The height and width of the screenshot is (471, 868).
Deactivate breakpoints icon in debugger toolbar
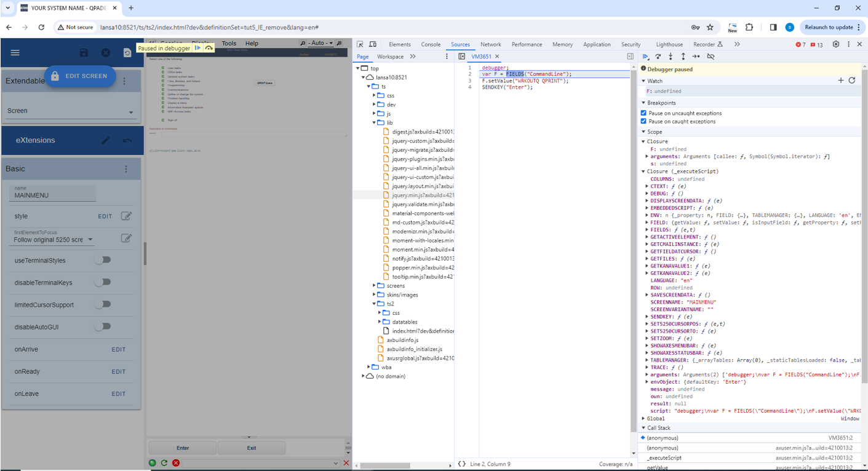coord(711,57)
